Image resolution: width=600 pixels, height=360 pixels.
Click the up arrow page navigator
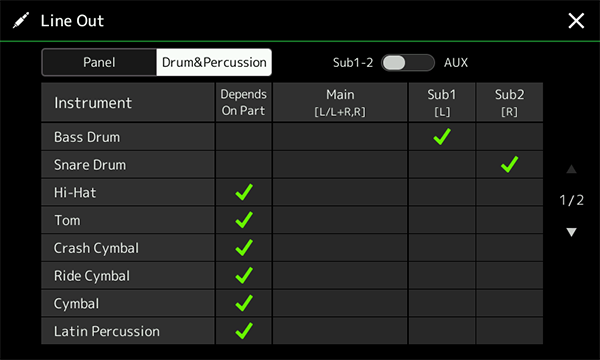(x=571, y=169)
